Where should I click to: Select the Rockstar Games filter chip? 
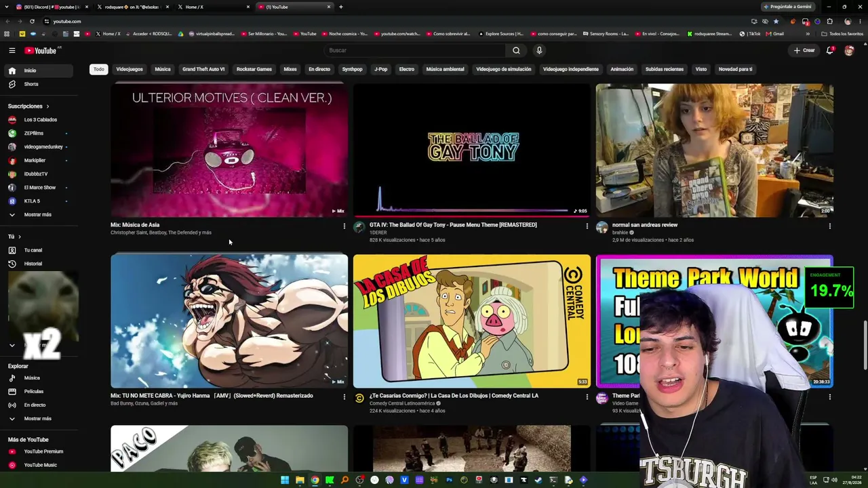tap(254, 69)
